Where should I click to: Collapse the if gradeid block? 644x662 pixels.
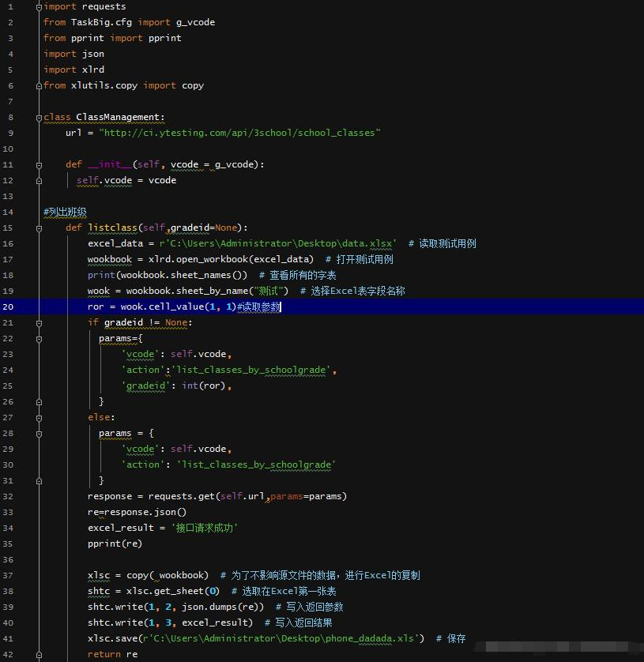[38, 322]
